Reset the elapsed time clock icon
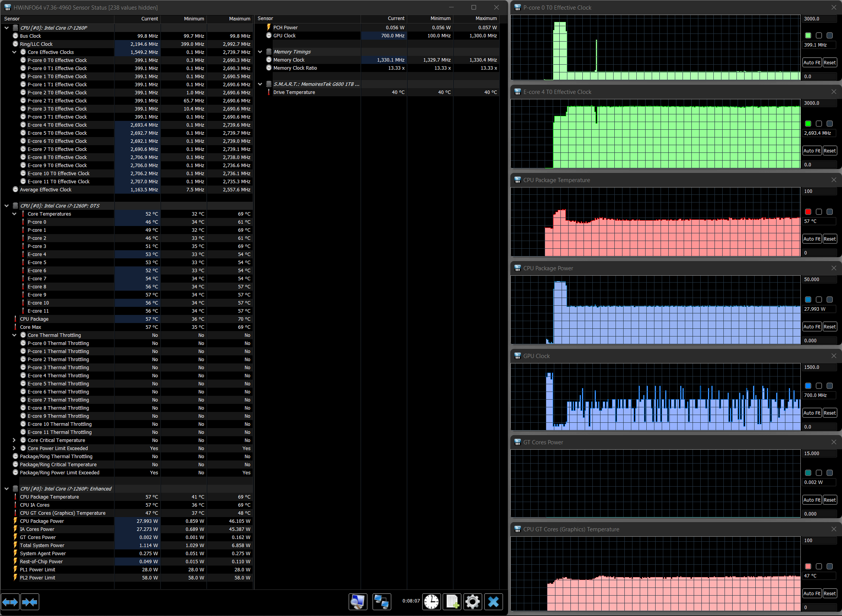842x616 pixels. (x=431, y=601)
